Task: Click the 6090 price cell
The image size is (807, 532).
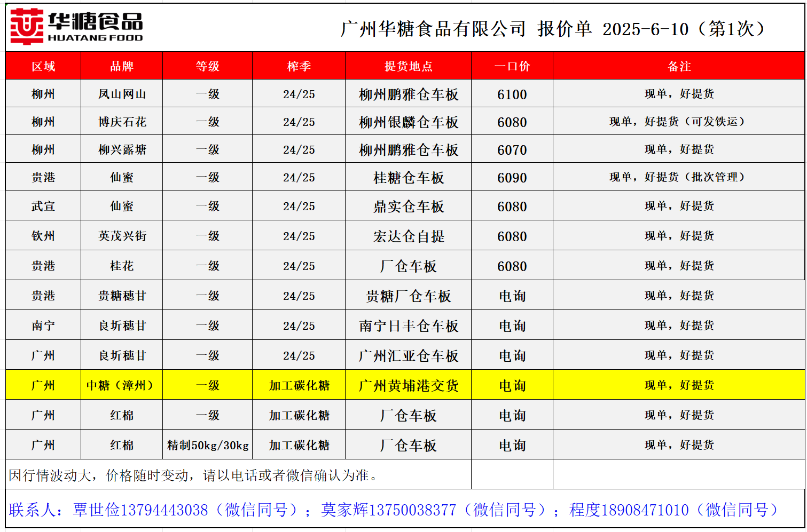Action: pyautogui.click(x=512, y=178)
